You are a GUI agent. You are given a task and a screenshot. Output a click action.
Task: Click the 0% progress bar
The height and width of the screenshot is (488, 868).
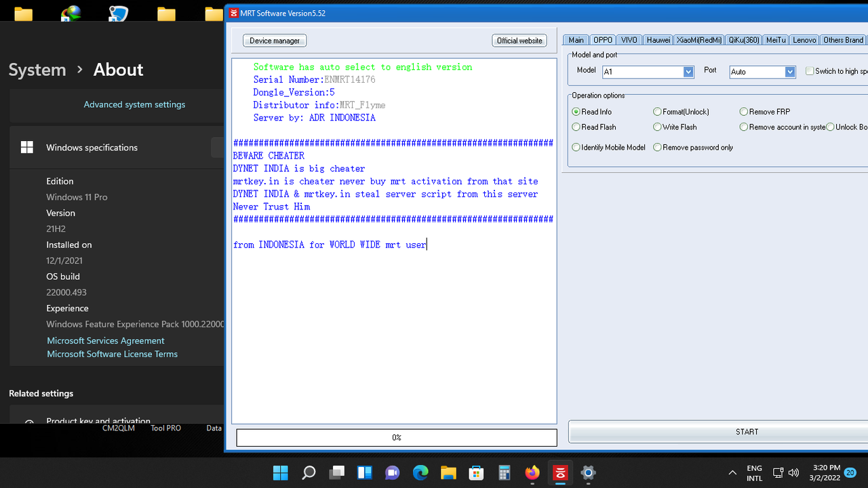tap(396, 437)
